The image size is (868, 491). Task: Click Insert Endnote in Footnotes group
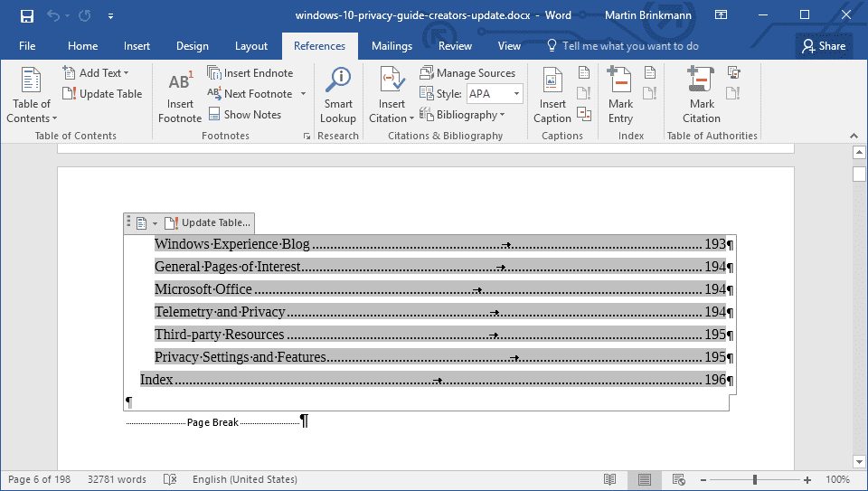point(250,72)
